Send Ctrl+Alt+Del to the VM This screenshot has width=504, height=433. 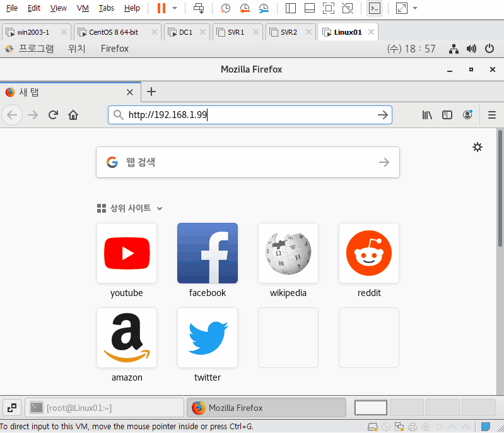pyautogui.click(x=199, y=8)
